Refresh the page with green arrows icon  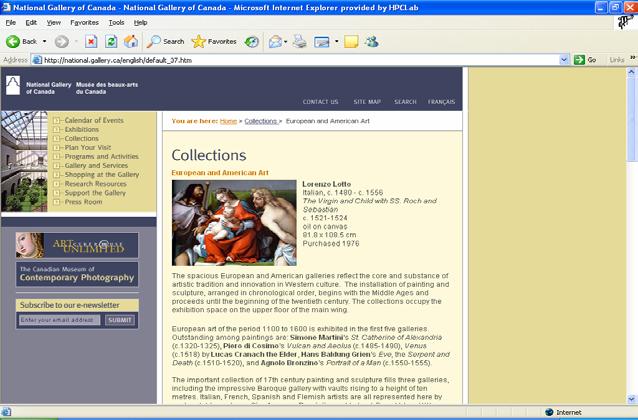(x=111, y=41)
